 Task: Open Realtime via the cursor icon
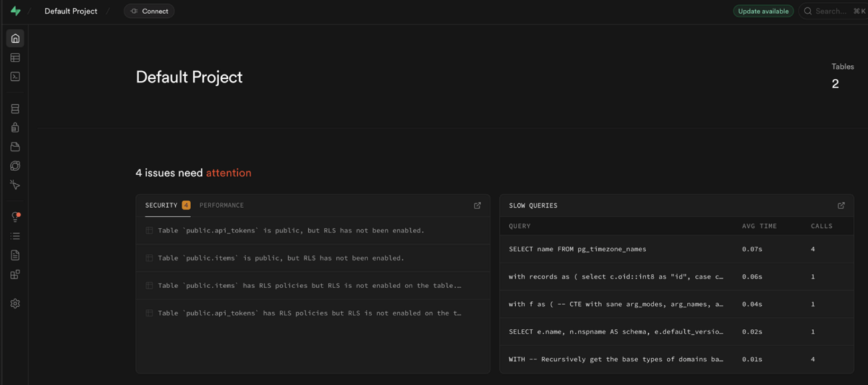pyautogui.click(x=15, y=185)
